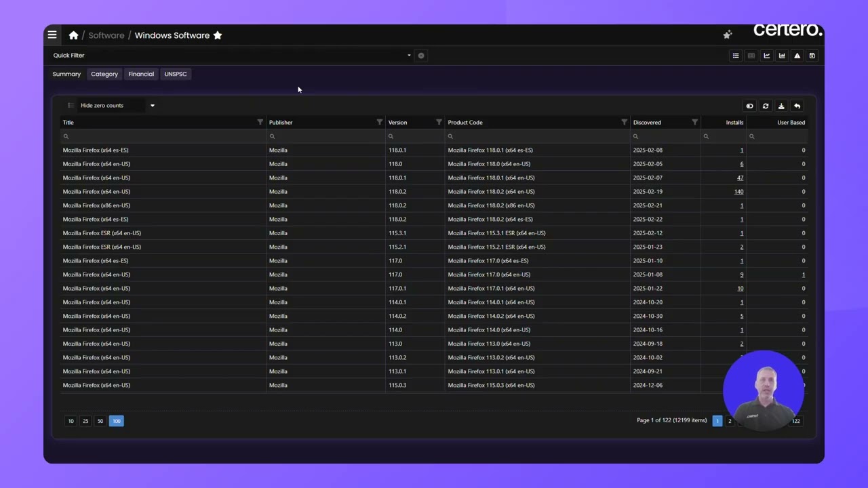
Task: Click the Windows Software breadcrumb title
Action: point(172,35)
